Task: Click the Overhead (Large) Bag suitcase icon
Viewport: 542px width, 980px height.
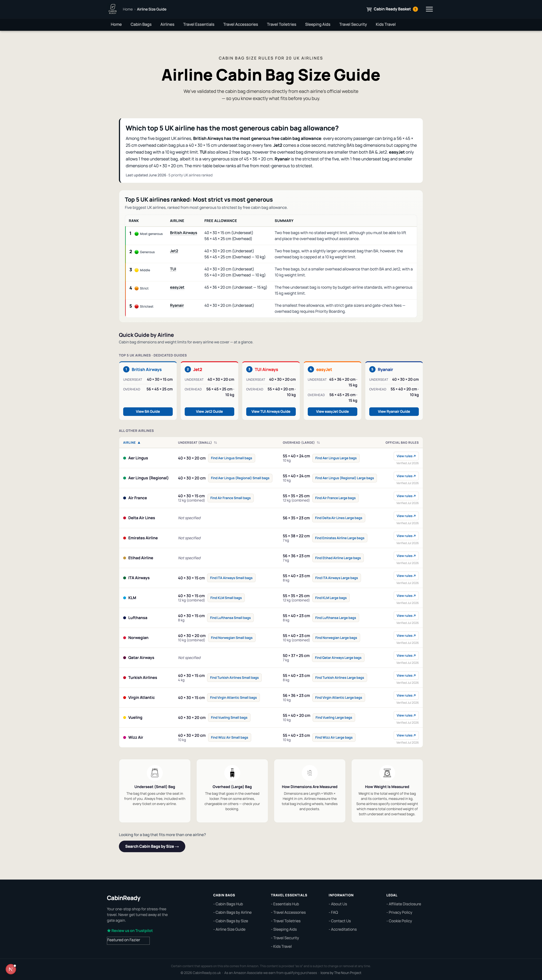Action: click(x=232, y=773)
